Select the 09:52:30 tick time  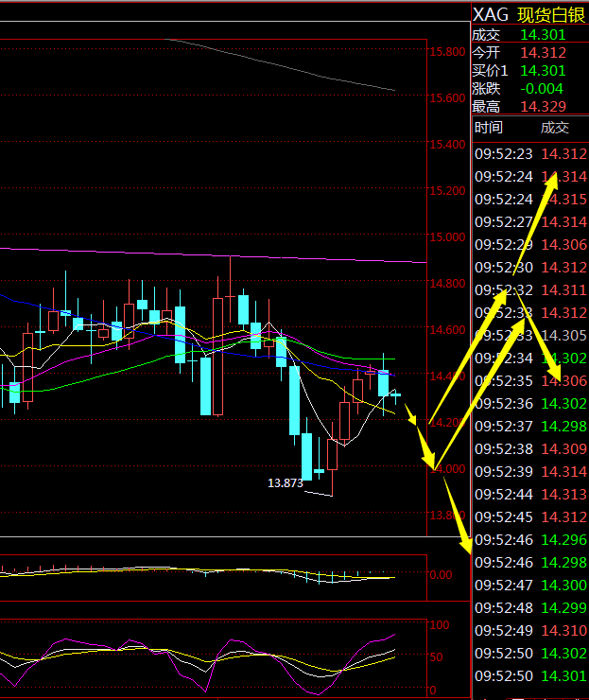click(504, 268)
